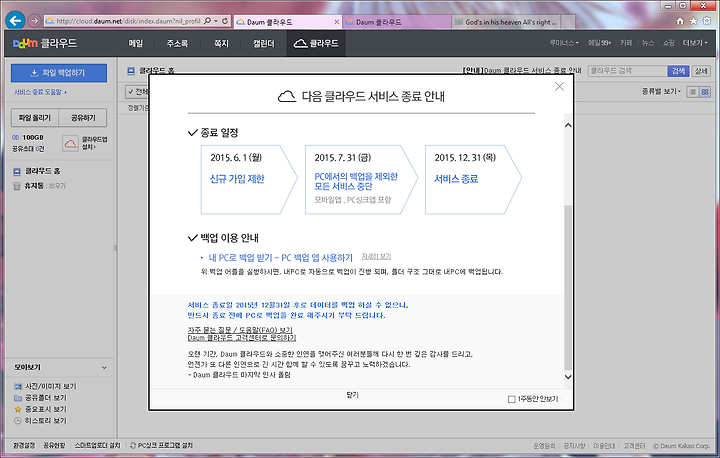Click the 카페 link in the top bar
This screenshot has height=458, width=720.
click(x=626, y=43)
